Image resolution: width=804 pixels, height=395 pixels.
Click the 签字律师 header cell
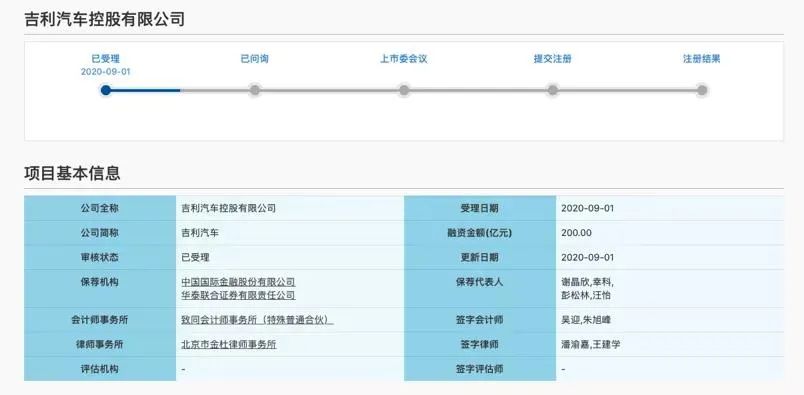point(479,345)
